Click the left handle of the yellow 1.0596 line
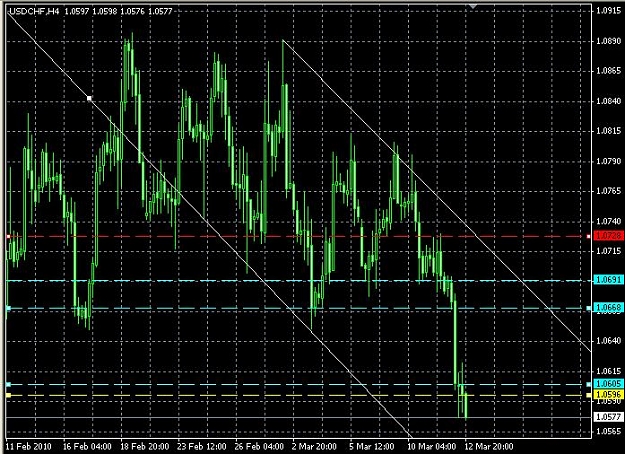 pos(8,395)
